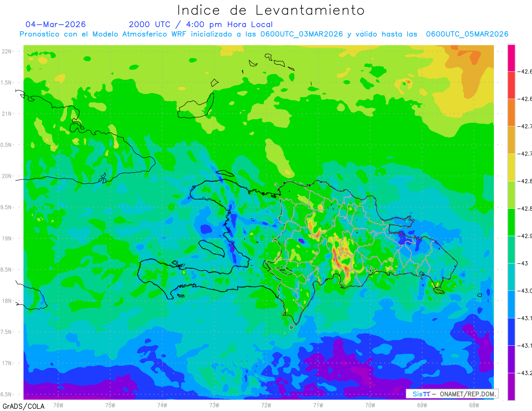The image size is (532, 411).
Task: Click the '18N' latitude label
Action: 7,301
